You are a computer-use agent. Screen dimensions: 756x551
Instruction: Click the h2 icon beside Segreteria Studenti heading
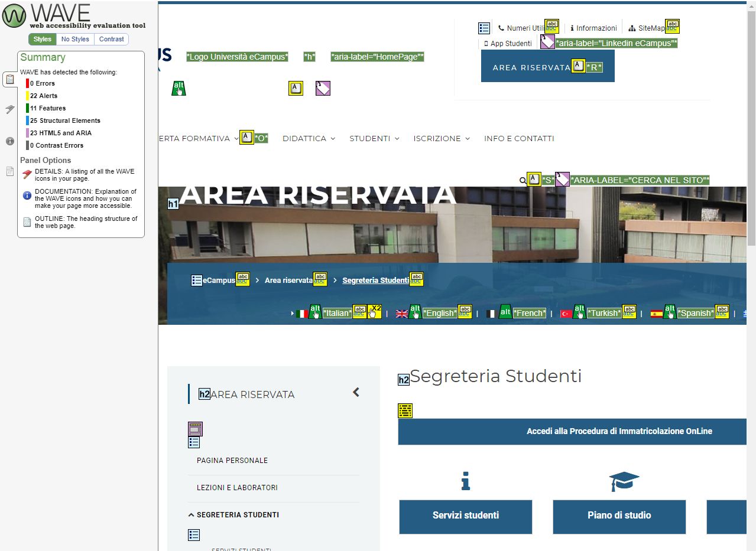404,380
